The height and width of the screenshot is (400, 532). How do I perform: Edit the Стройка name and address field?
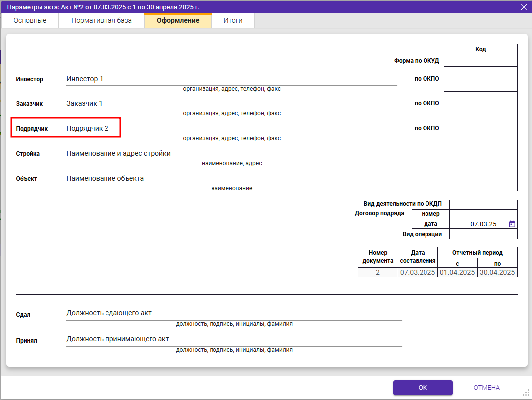click(x=231, y=154)
